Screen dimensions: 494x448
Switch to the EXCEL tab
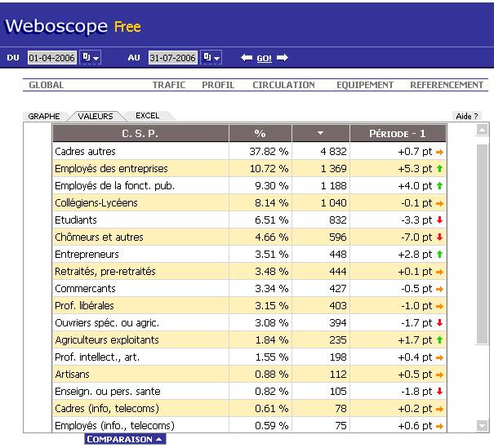[148, 116]
